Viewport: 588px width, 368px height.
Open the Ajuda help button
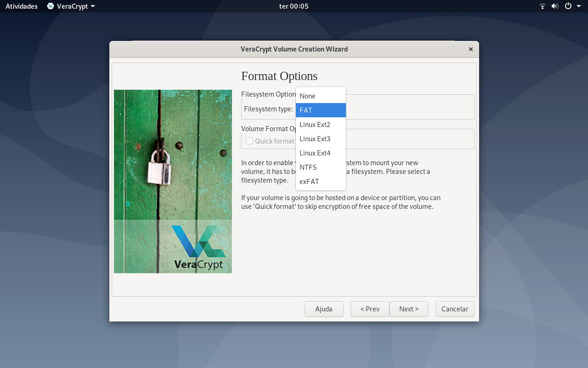point(324,309)
